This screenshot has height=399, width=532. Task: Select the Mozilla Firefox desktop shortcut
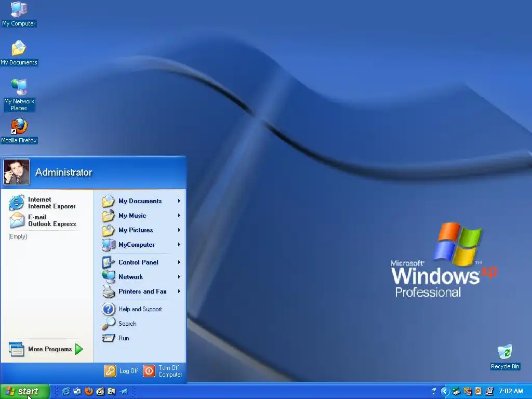(19, 131)
